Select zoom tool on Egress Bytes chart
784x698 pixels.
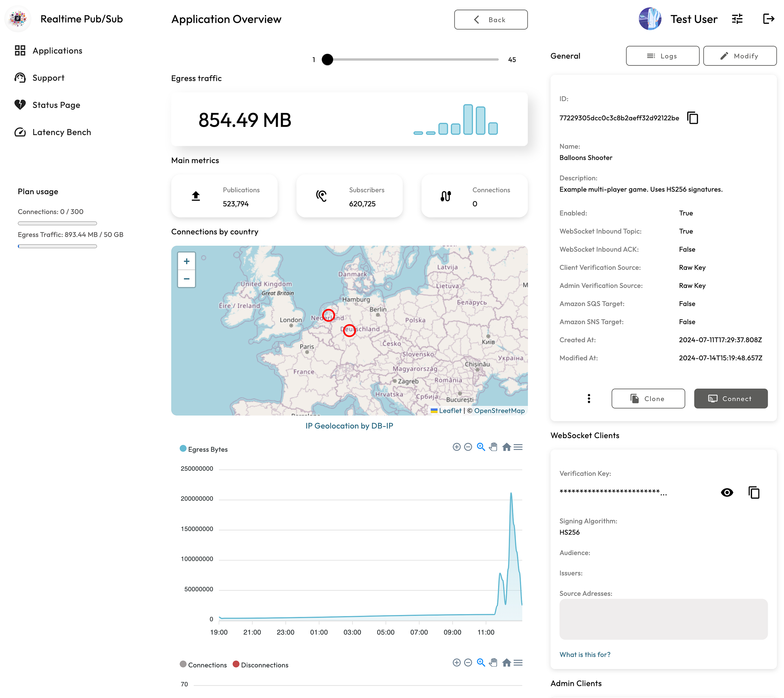pyautogui.click(x=481, y=447)
